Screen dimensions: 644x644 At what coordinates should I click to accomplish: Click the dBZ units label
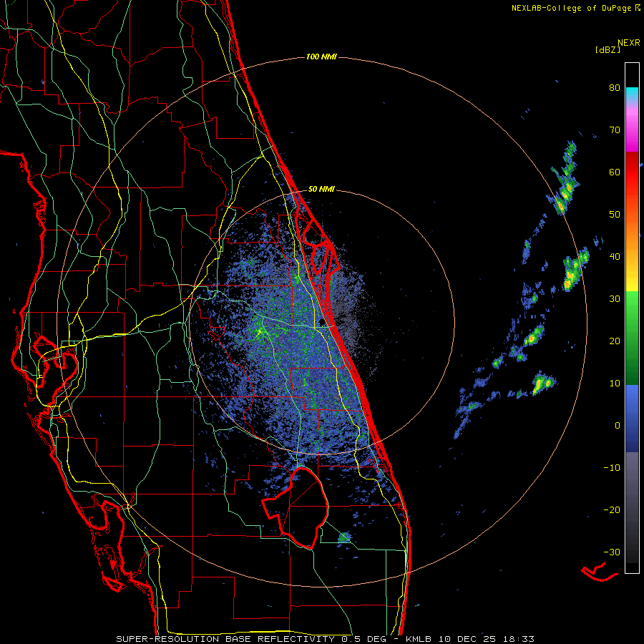[608, 49]
